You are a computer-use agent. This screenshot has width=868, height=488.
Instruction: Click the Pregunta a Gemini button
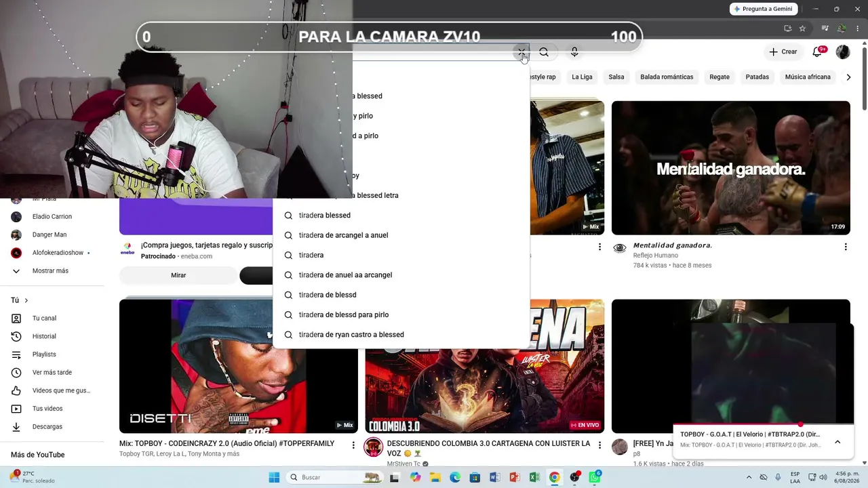tap(762, 9)
